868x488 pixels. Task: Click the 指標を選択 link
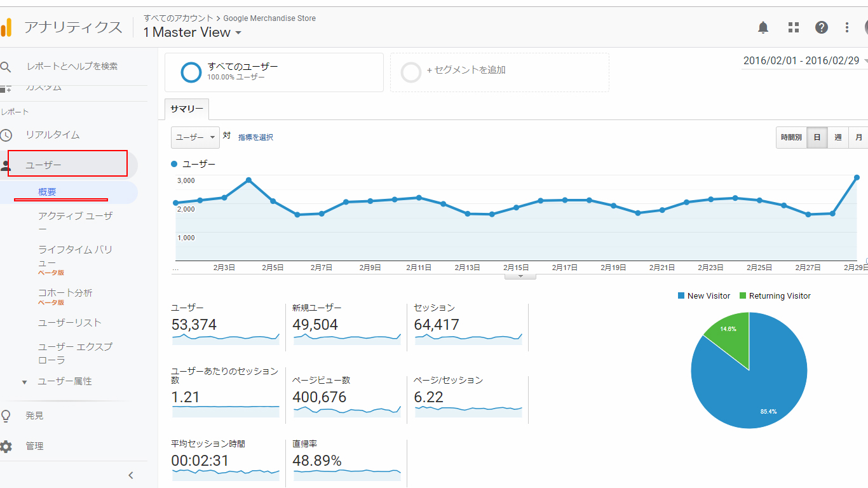(255, 137)
